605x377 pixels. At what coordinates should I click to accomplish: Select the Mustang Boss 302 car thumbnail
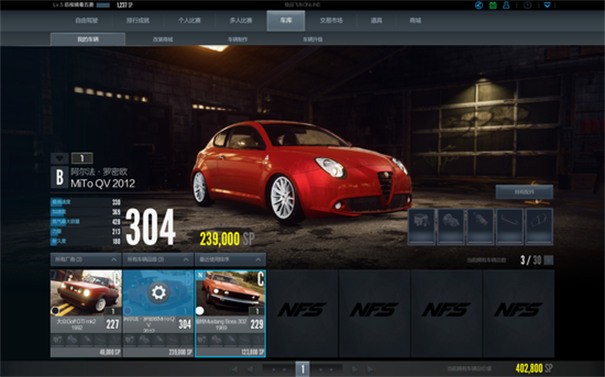[x=230, y=292]
